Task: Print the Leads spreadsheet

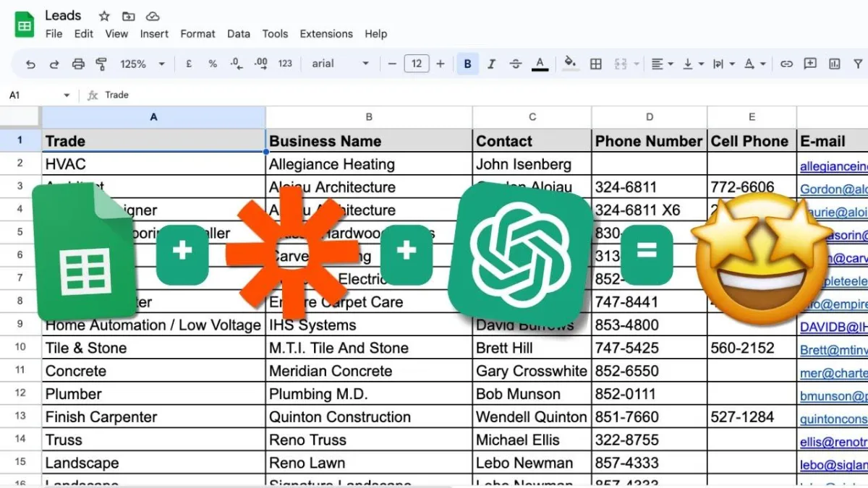Action: pyautogui.click(x=78, y=64)
